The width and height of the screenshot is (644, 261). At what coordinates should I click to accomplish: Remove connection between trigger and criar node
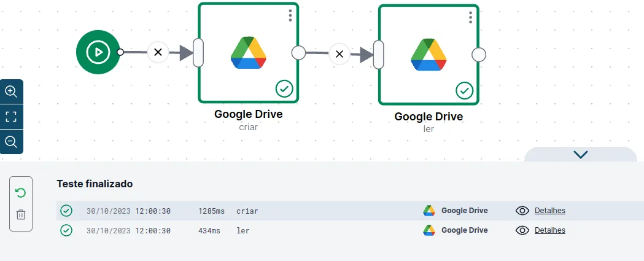pyautogui.click(x=158, y=52)
